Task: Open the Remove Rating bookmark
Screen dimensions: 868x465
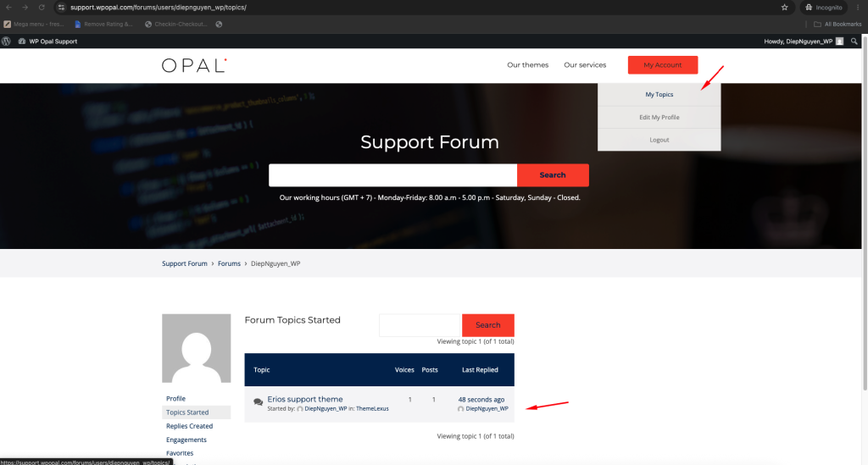Action: (103, 25)
